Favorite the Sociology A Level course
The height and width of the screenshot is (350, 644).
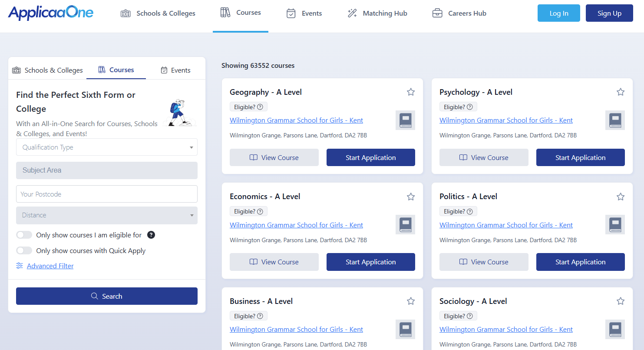tap(621, 301)
